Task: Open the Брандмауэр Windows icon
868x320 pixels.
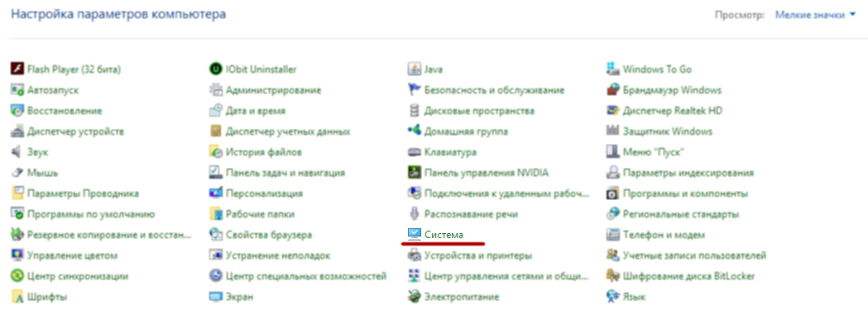Action: [612, 89]
